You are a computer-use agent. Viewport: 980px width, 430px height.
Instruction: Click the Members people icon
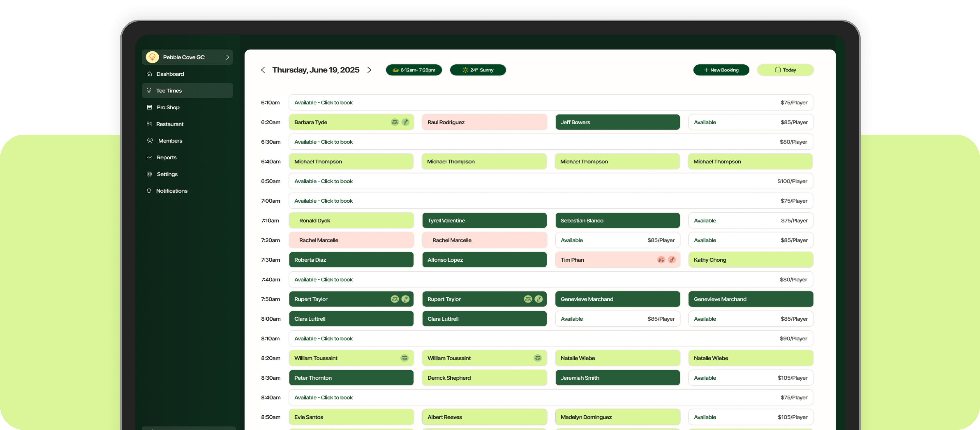coord(150,141)
